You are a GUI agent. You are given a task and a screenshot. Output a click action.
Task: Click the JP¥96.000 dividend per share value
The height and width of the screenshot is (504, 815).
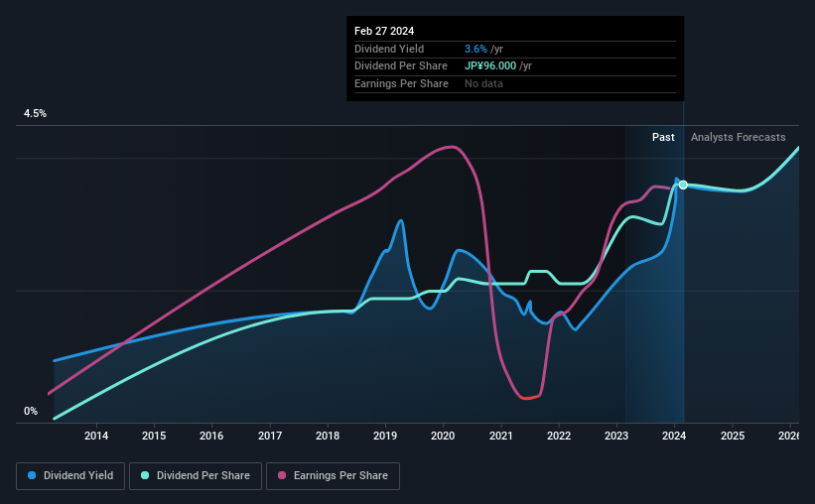click(490, 66)
